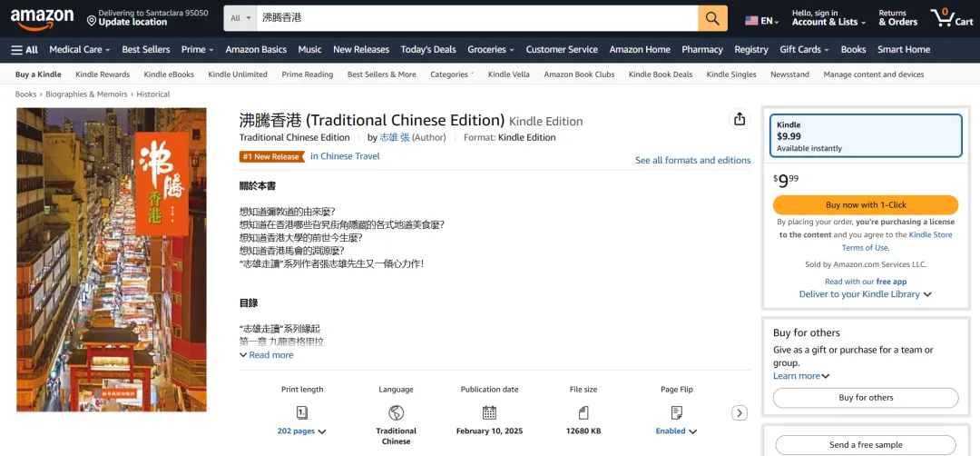
Task: Expand Deliver to your Kindle Library
Action: 865,294
